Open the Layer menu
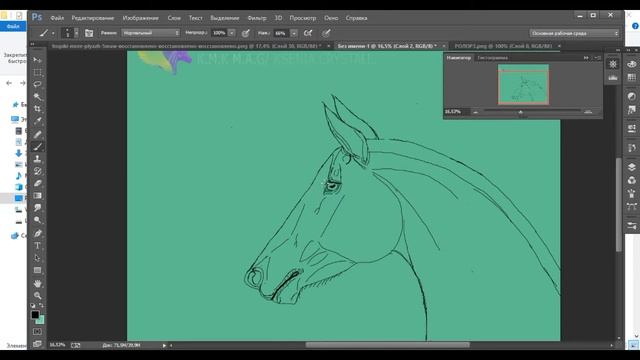Image resolution: width=640 pixels, height=360 pixels. click(174, 18)
